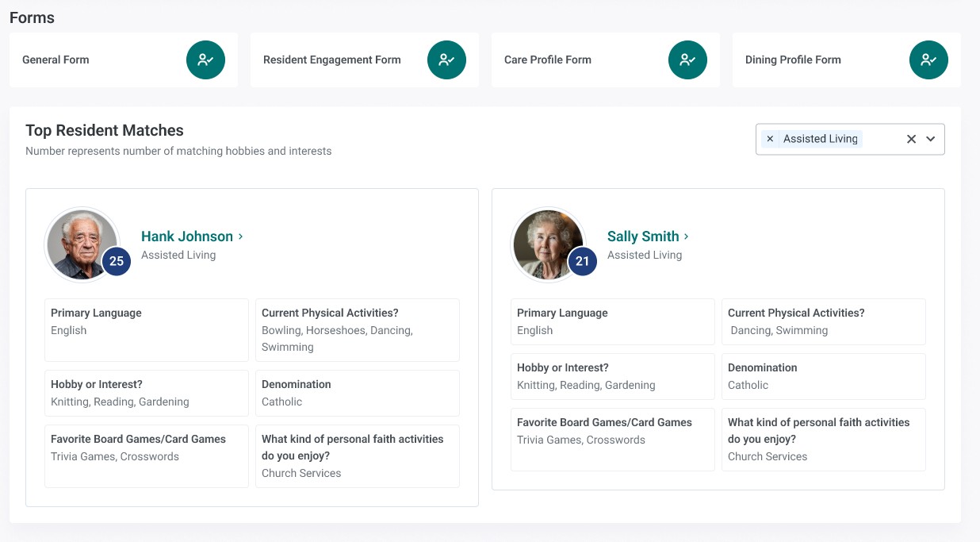Open the Resident Engagement Form icon
The height and width of the screenshot is (542, 980).
446,60
